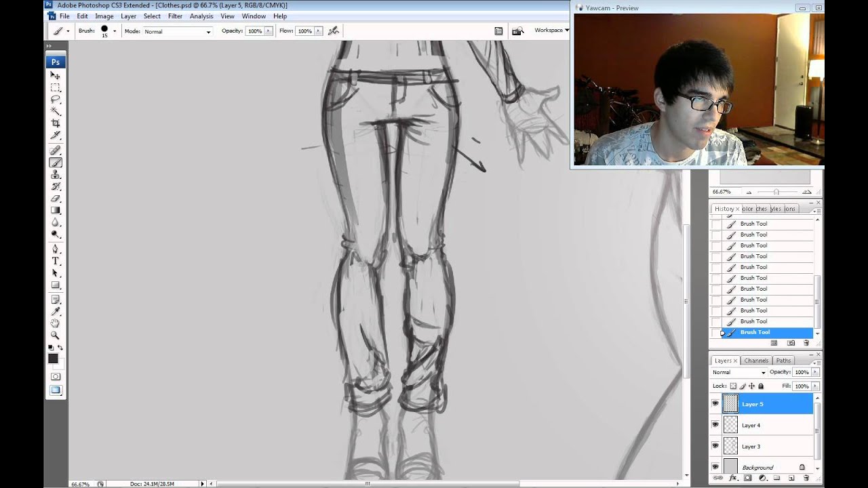Toggle lock all
The width and height of the screenshot is (868, 488).
point(761,386)
